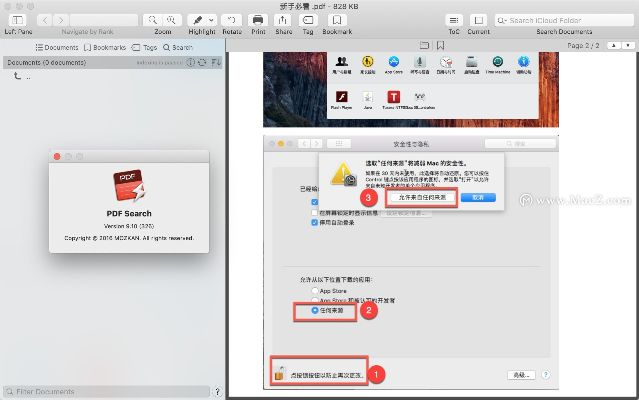Click the Current toolbar button
Screen dimensions: 639x400
click(478, 20)
